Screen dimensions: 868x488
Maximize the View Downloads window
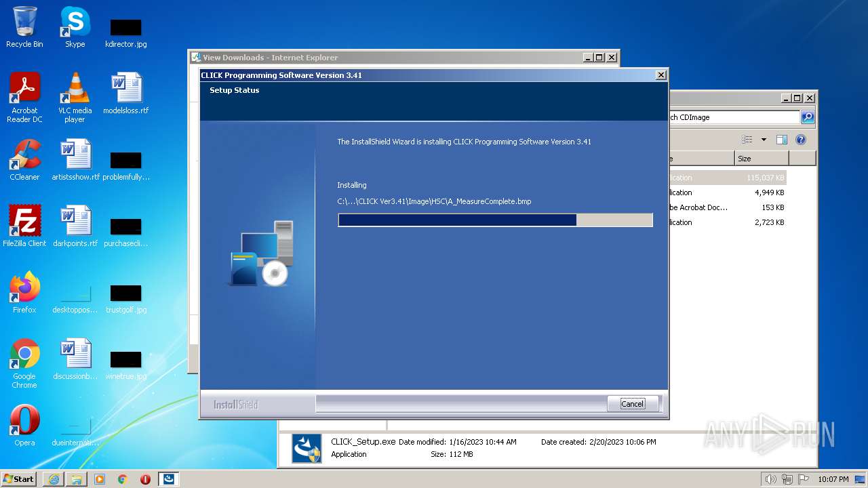(599, 58)
